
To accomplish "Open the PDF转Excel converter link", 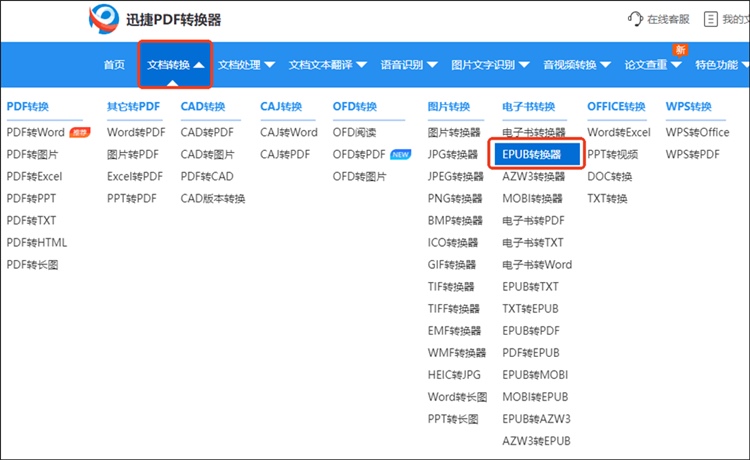I will coord(34,176).
